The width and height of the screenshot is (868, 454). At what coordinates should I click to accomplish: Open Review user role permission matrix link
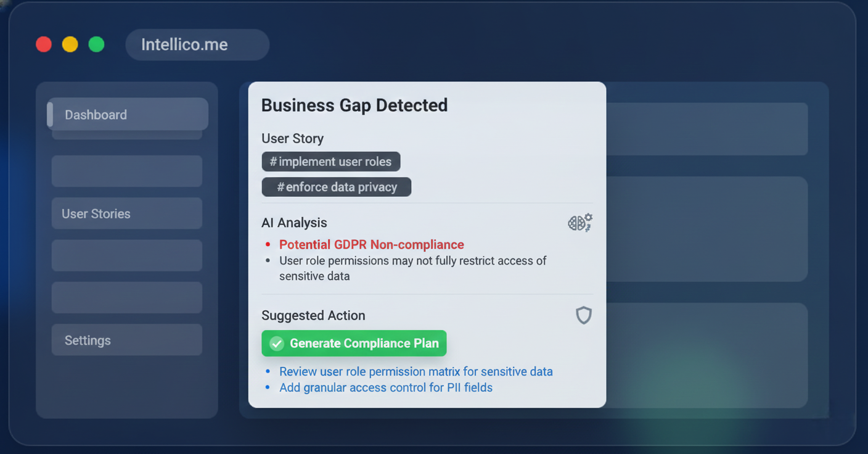point(416,371)
